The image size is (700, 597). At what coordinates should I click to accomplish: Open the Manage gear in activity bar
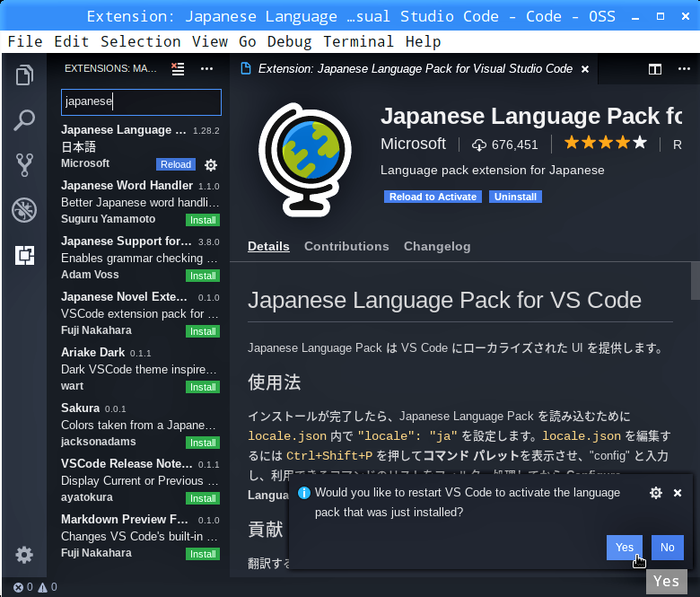[24, 555]
